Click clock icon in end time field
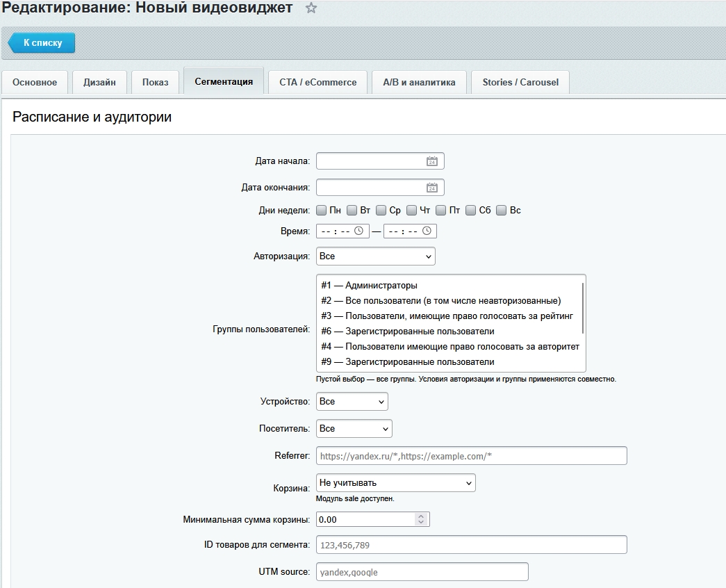The height and width of the screenshot is (588, 726). click(427, 231)
